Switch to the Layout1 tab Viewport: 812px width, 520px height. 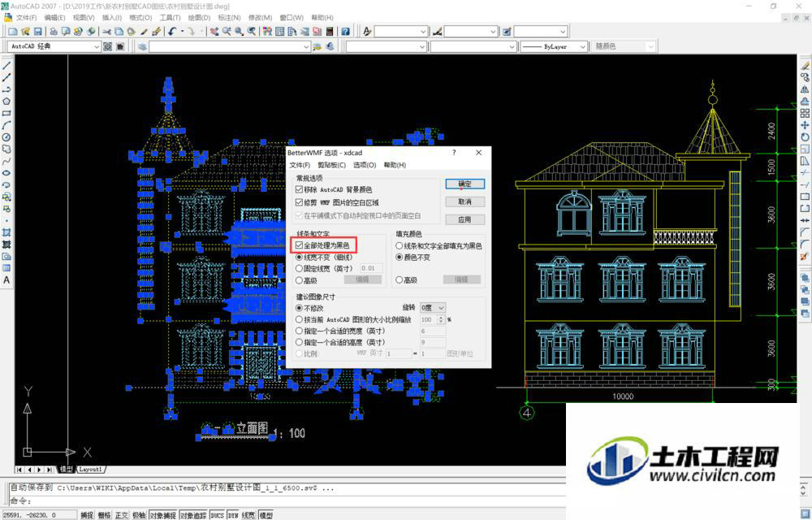click(91, 470)
